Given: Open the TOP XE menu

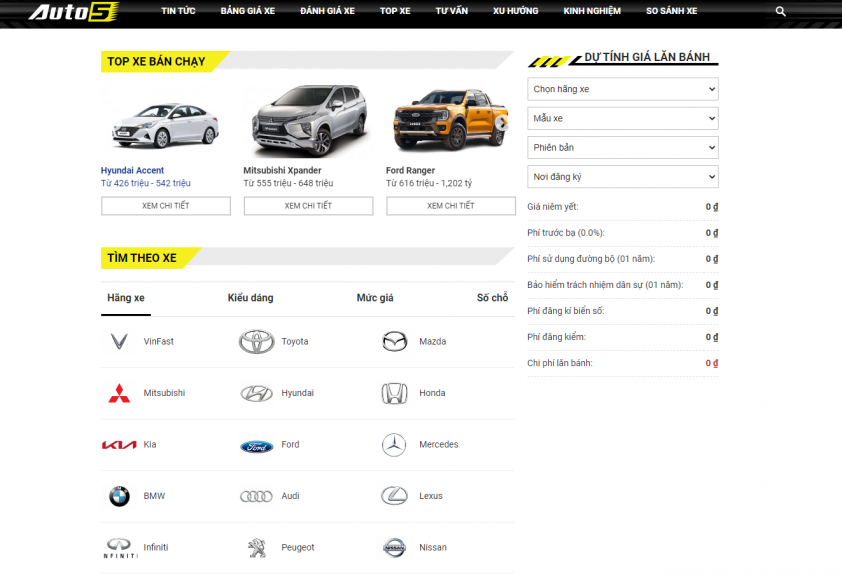Looking at the screenshot, I should pyautogui.click(x=395, y=11).
